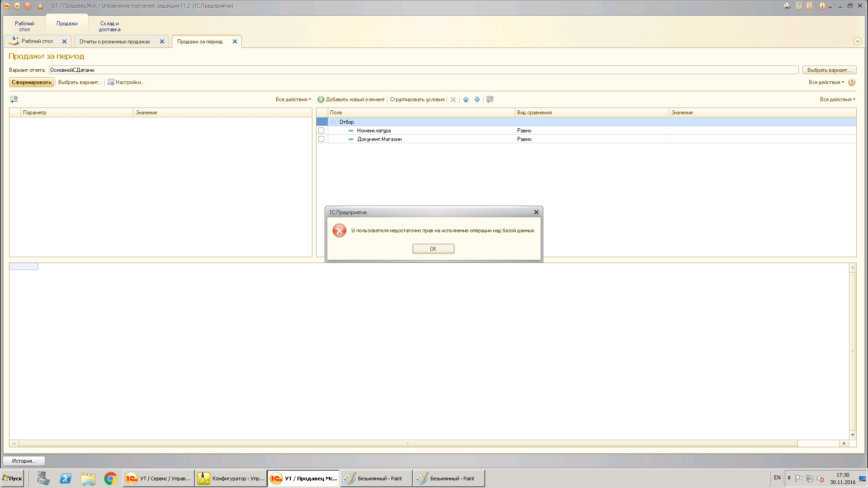
Task: Click the Поле column header
Action: coord(421,113)
